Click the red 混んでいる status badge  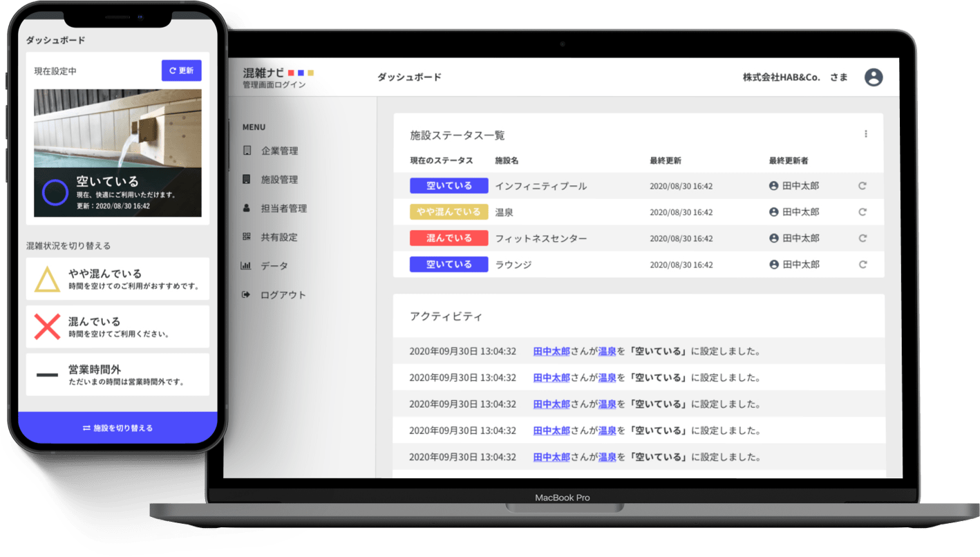click(x=449, y=238)
